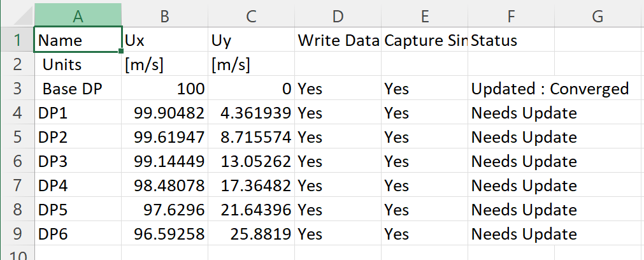Select the Status header cell

point(511,40)
